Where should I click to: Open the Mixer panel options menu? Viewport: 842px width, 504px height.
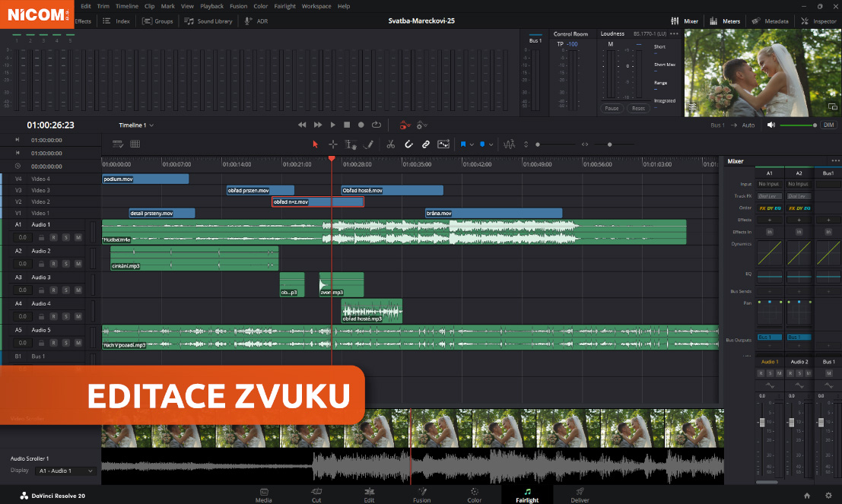(835, 161)
